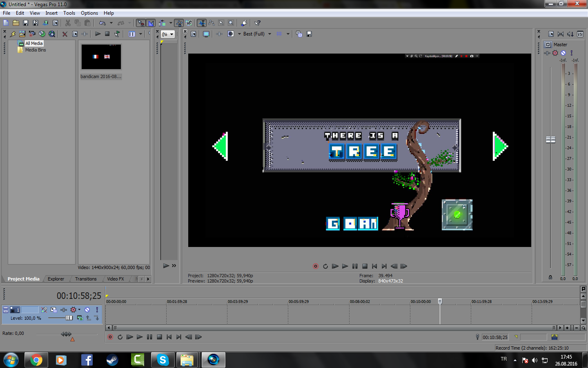The height and width of the screenshot is (368, 588).
Task: Click the Extract Audio from CD icon
Action: coord(42,34)
